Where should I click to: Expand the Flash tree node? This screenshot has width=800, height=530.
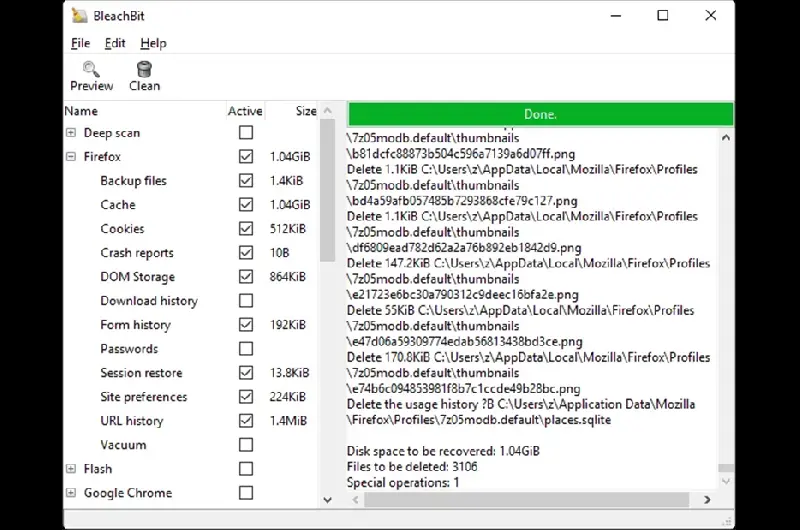[x=71, y=469]
